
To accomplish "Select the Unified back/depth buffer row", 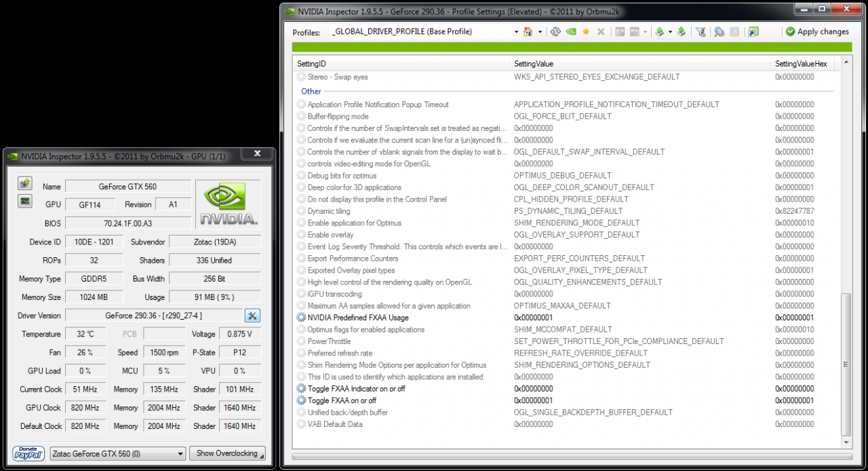I will point(564,412).
